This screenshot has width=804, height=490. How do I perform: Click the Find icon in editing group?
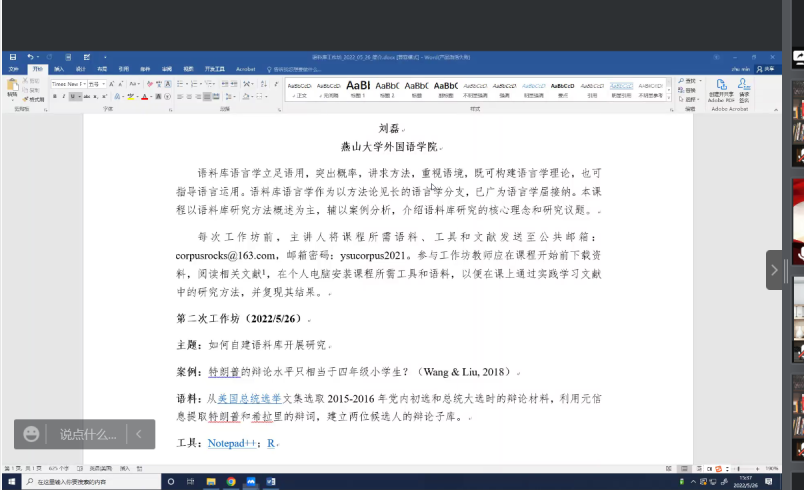690,80
